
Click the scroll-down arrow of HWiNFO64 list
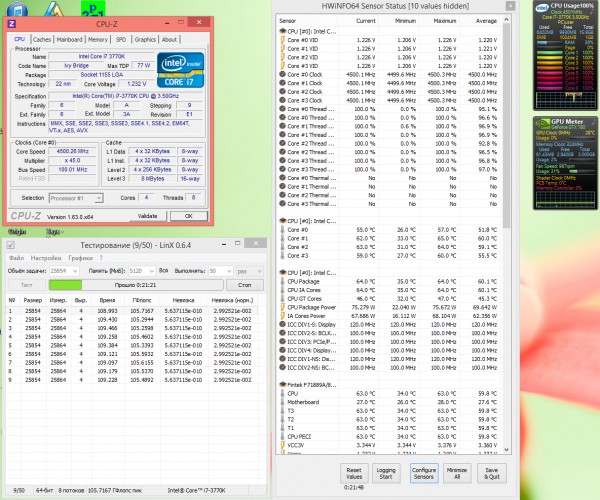coord(507,450)
